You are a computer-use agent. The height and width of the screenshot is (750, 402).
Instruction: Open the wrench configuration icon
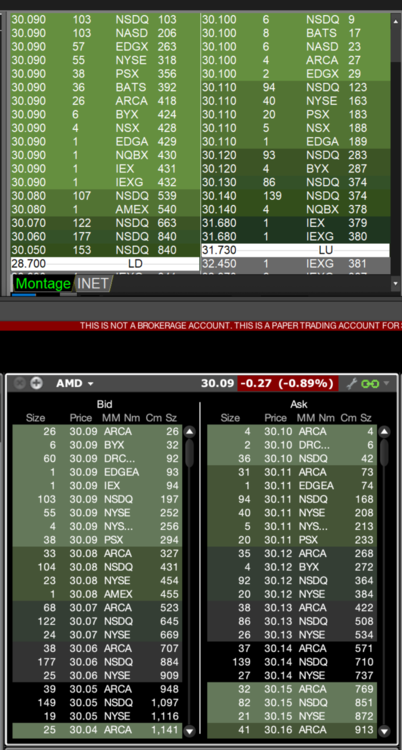(x=352, y=384)
